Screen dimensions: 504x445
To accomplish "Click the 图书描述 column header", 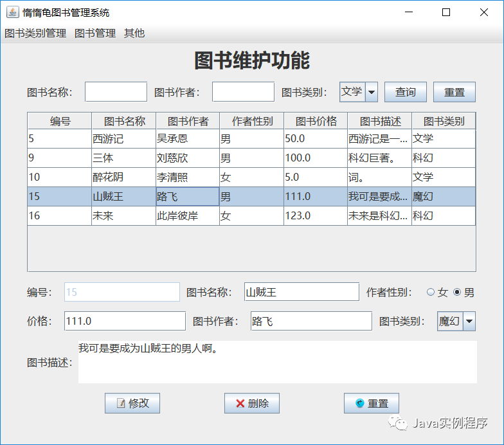I will [x=379, y=121].
